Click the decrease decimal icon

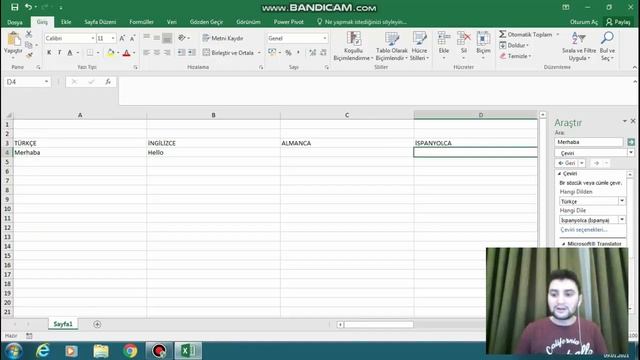(x=323, y=53)
